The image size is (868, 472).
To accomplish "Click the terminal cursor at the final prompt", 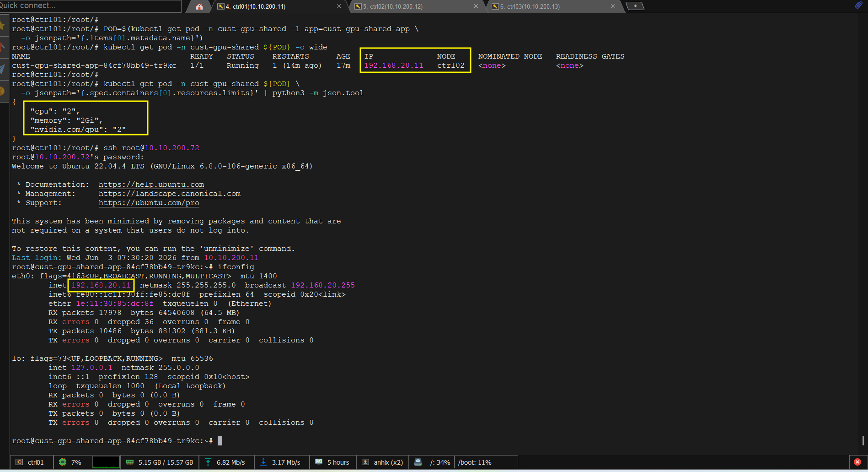I will pyautogui.click(x=220, y=441).
